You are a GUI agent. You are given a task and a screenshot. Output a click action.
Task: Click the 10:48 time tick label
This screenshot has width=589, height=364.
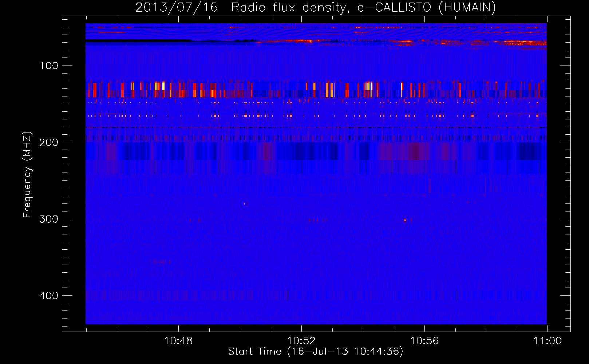[x=178, y=341]
